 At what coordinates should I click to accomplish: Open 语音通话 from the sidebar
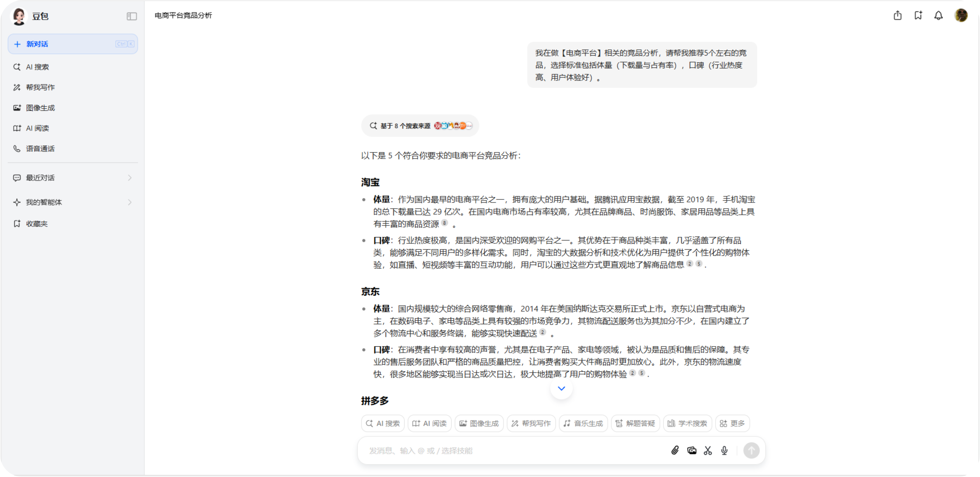(40, 148)
